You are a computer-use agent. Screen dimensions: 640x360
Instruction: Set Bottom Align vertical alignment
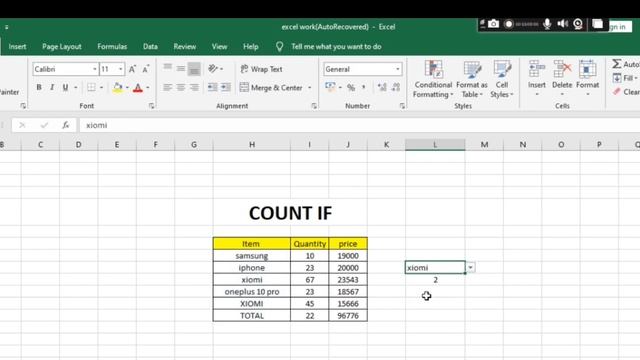194,69
